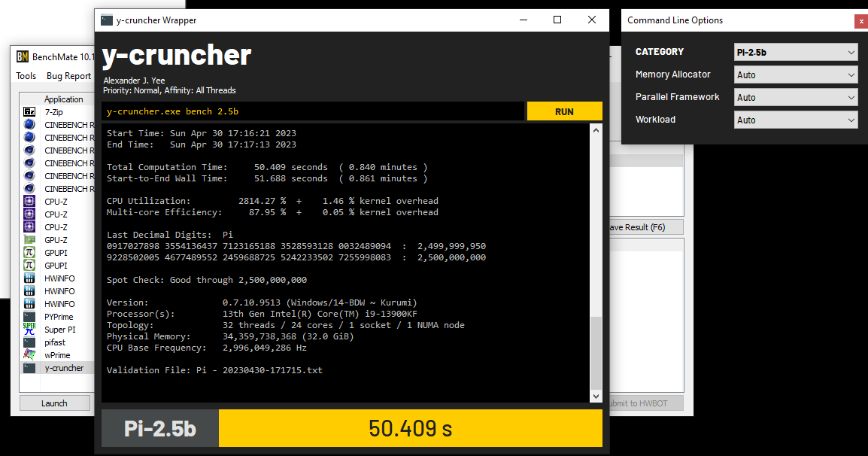The image size is (868, 456).
Task: Click the Super PI icon in application list
Action: pyautogui.click(x=29, y=330)
